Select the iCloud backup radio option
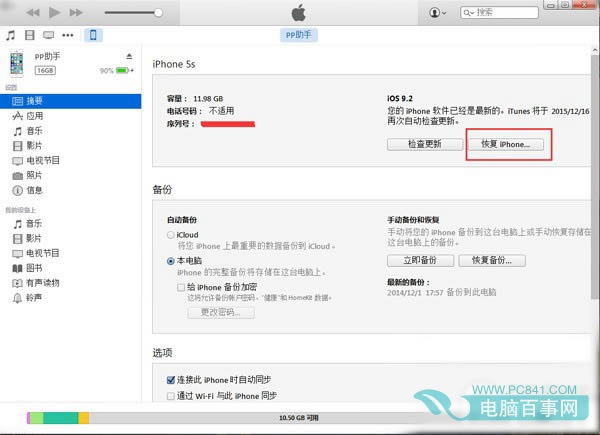Image resolution: width=600 pixels, height=435 pixels. pos(171,235)
